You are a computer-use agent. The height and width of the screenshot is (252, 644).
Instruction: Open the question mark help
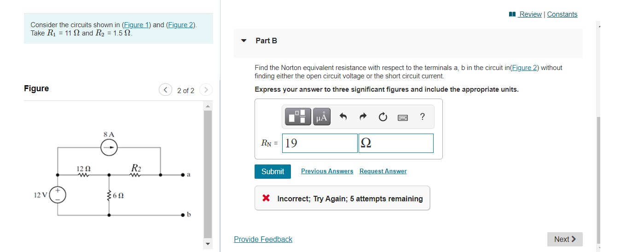click(423, 117)
